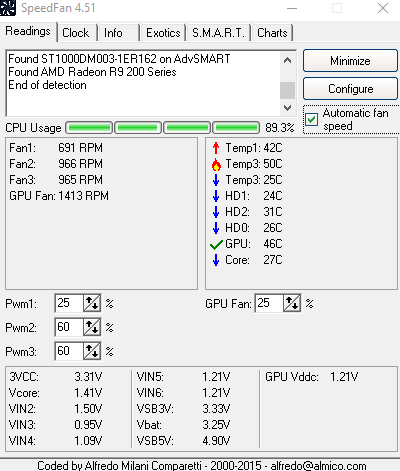Click the log scrollbar thumb
The width and height of the screenshot is (400, 471).
pos(287,90)
